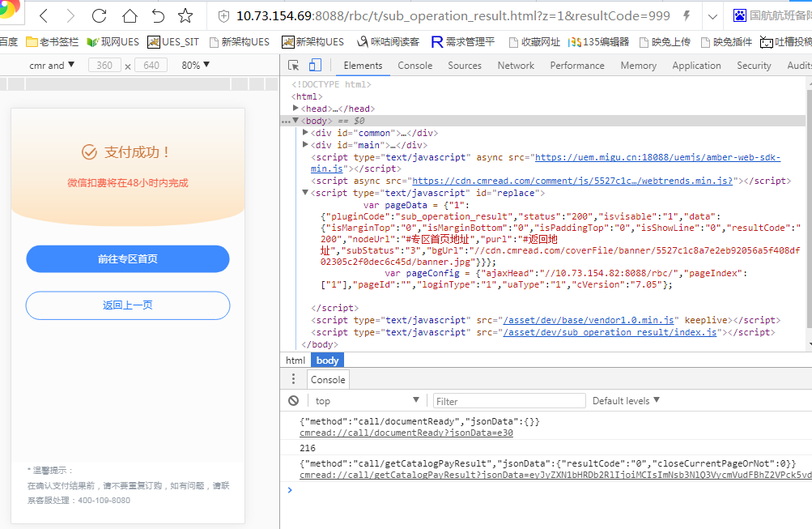Open the 咪咕阅读客 bookmark

[x=389, y=42]
